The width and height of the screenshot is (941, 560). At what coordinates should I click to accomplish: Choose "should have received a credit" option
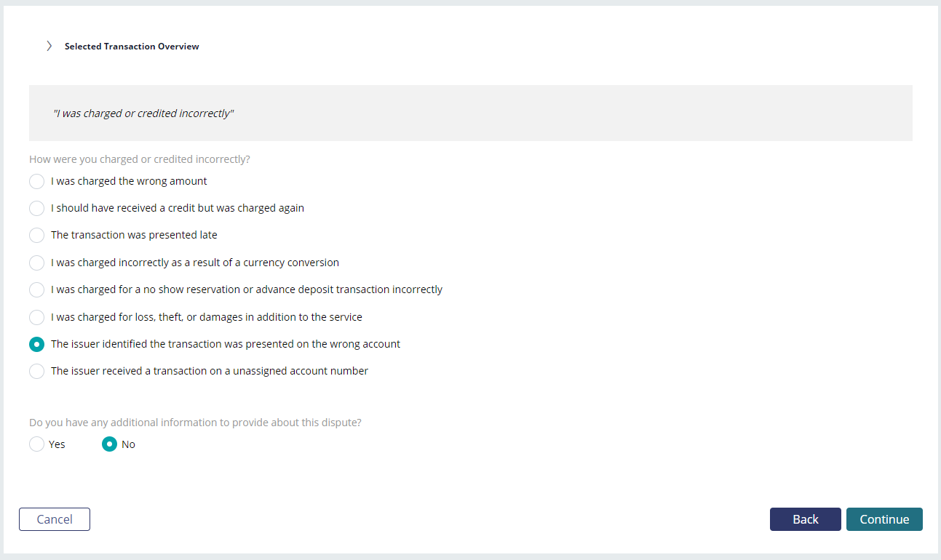(x=36, y=208)
